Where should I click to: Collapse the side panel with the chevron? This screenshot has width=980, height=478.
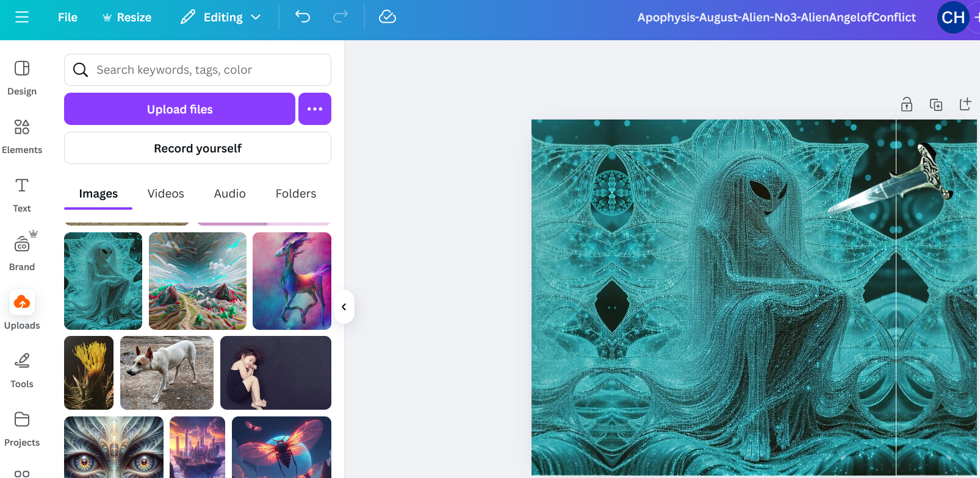click(344, 307)
